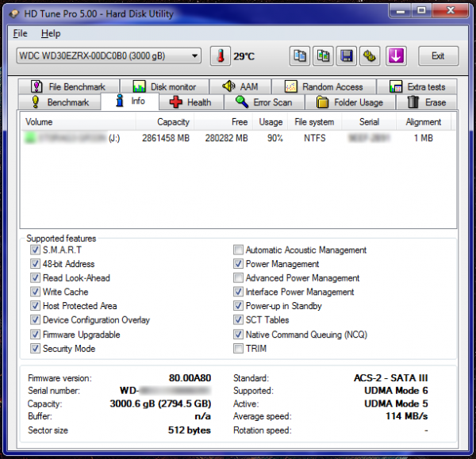Screen dimensions: 476x459
Task: Click the Capacity column header
Action: (165, 122)
